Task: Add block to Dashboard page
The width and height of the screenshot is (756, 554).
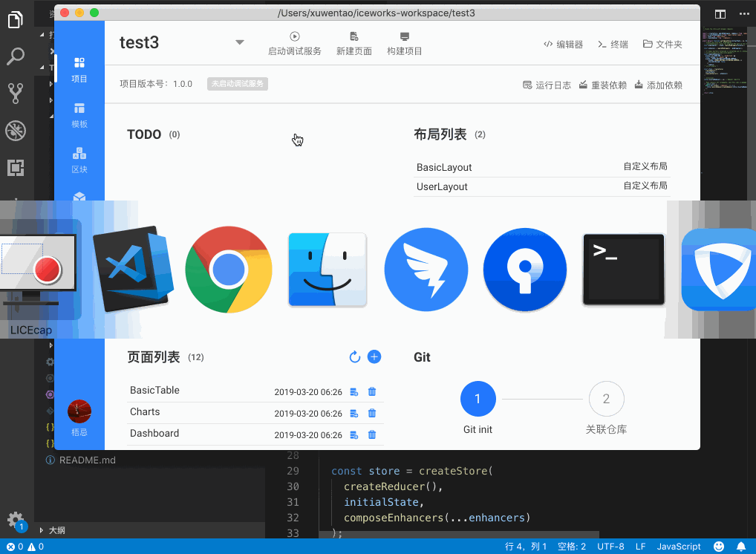Action: (354, 435)
